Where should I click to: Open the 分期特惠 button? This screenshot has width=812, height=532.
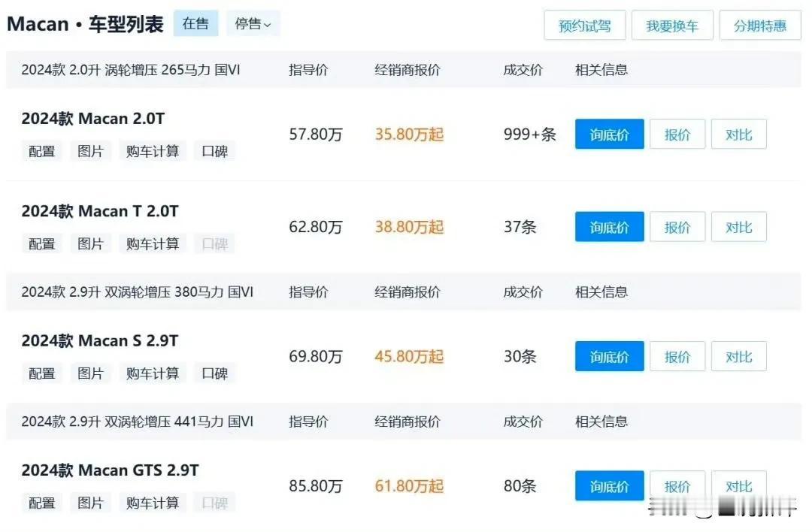coord(760,26)
